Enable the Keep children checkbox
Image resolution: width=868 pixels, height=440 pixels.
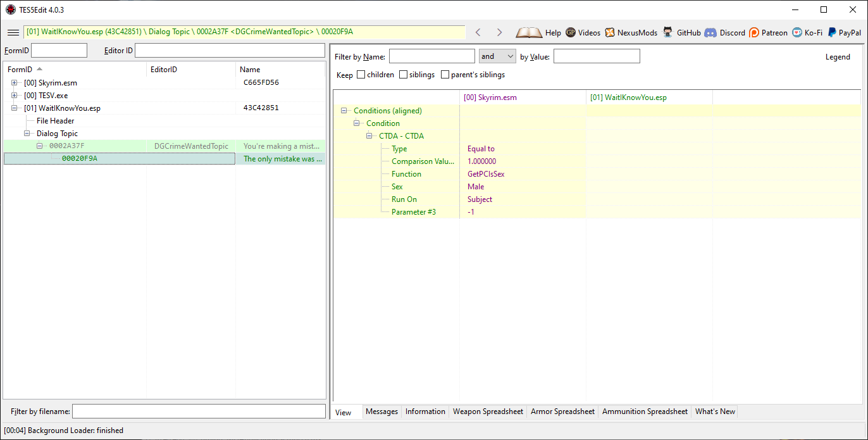coord(361,75)
